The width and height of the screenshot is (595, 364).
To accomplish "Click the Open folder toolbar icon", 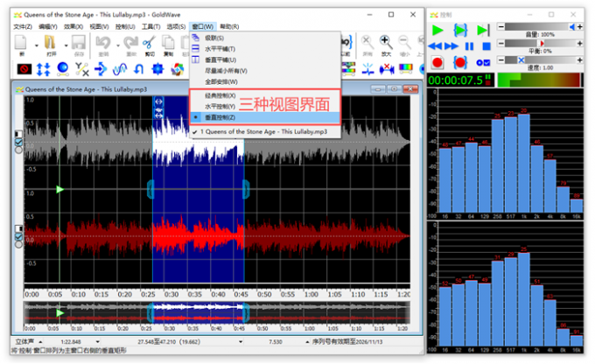I will point(50,43).
